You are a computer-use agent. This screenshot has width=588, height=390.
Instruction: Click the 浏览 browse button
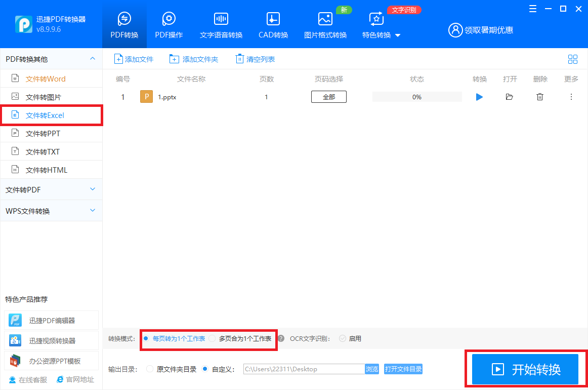pos(371,369)
